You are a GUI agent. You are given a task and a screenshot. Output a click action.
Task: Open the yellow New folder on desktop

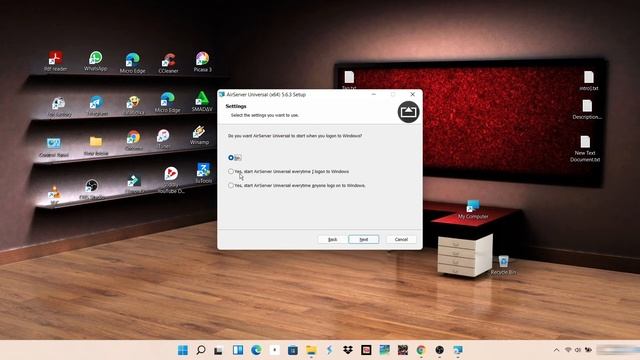(96, 145)
